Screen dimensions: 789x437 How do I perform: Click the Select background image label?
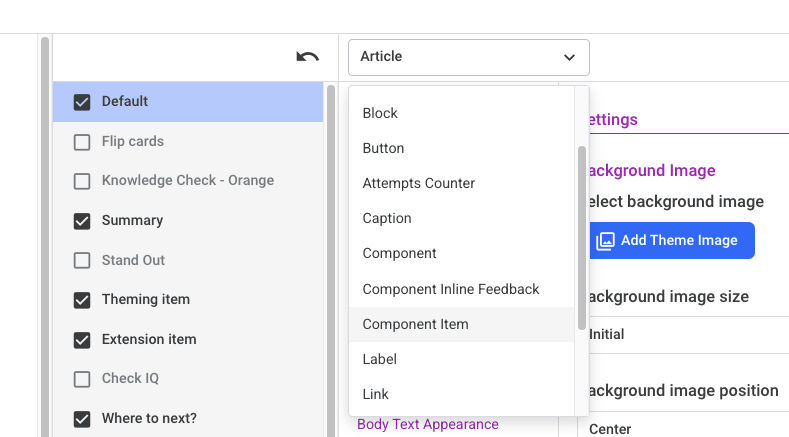(676, 202)
